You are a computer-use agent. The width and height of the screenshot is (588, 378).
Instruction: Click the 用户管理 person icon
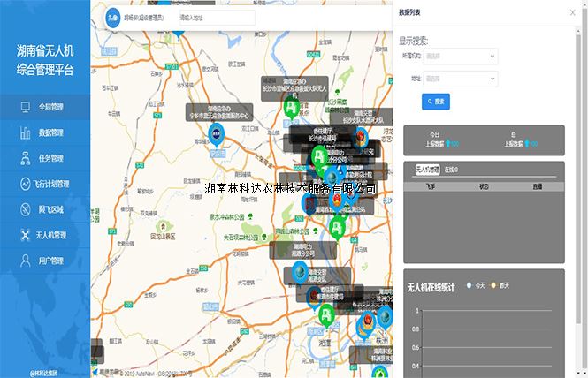pyautogui.click(x=25, y=261)
